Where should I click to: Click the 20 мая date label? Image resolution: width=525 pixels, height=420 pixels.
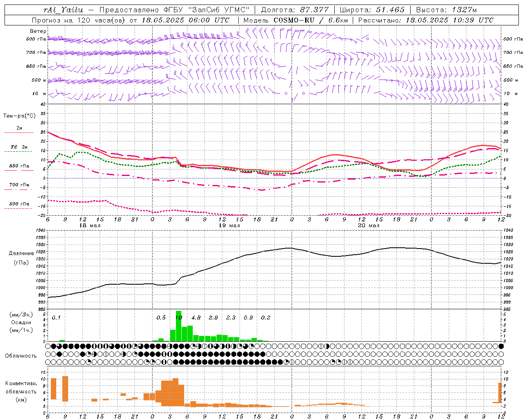368,226
